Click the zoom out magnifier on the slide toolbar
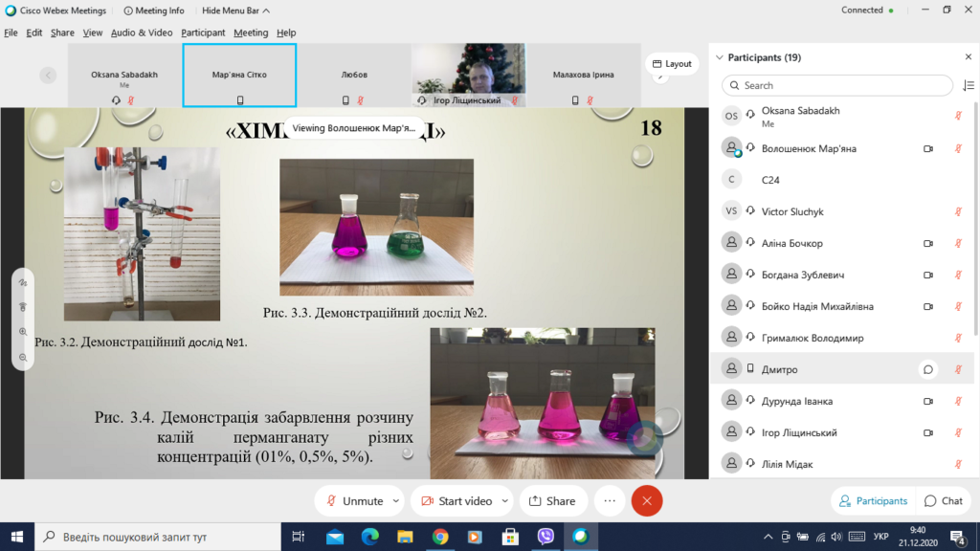Image resolution: width=980 pixels, height=551 pixels. point(23,358)
